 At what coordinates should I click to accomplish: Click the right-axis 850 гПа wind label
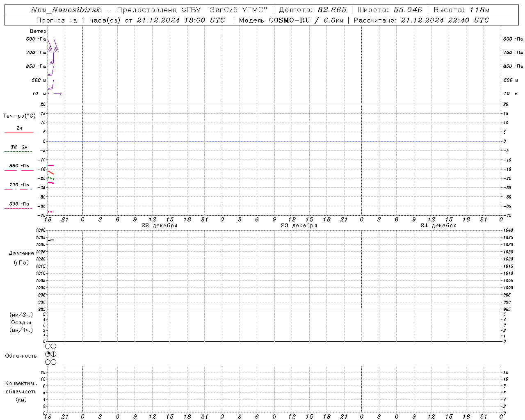coord(513,66)
